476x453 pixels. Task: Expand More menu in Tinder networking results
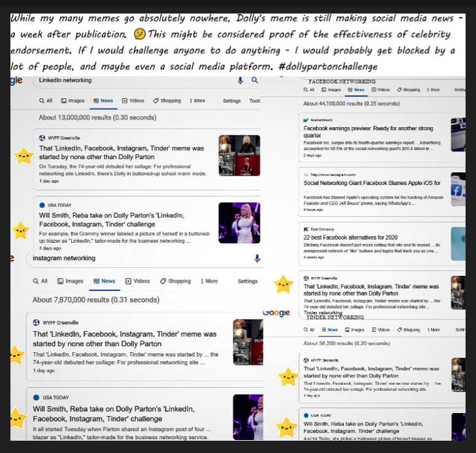coord(434,329)
